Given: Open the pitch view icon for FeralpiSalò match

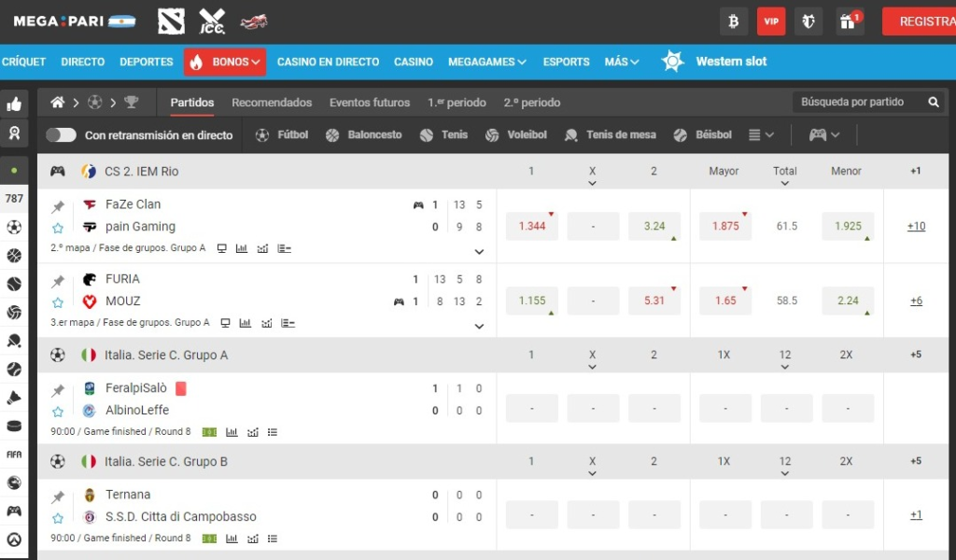Looking at the screenshot, I should pos(209,432).
